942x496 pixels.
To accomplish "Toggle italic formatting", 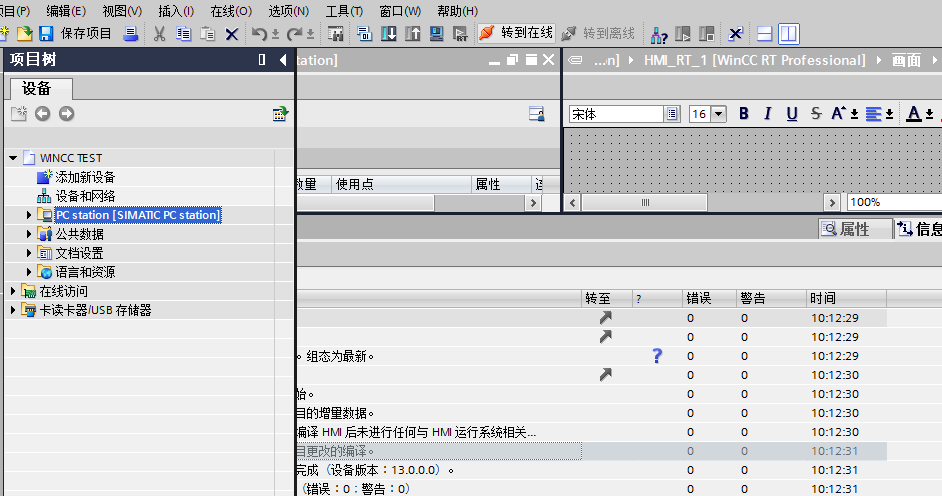I will pos(768,113).
